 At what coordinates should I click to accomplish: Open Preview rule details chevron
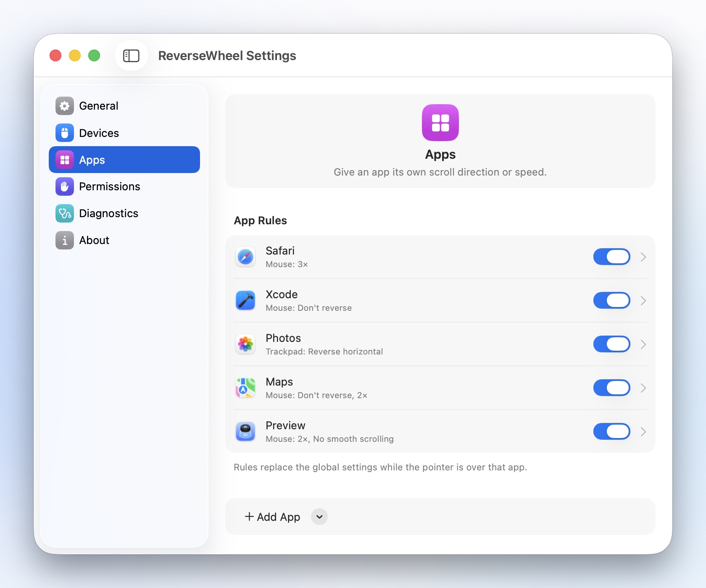643,432
